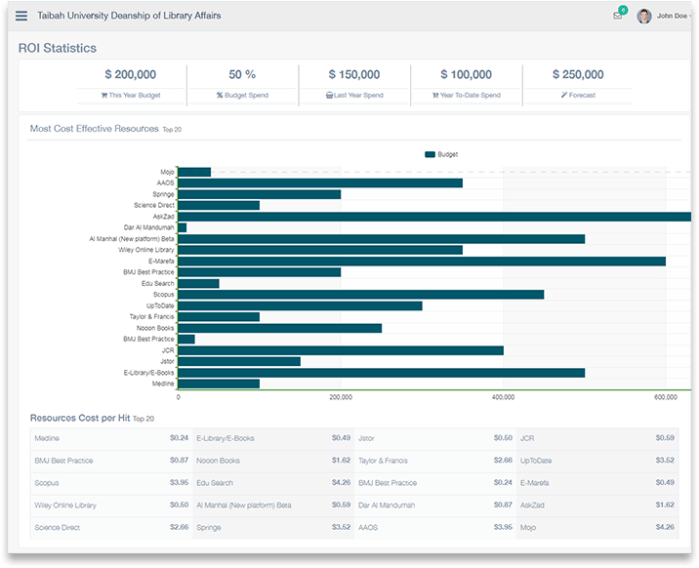Click the cart icon beside This Year Budget
This screenshot has width=699, height=568.
point(104,96)
